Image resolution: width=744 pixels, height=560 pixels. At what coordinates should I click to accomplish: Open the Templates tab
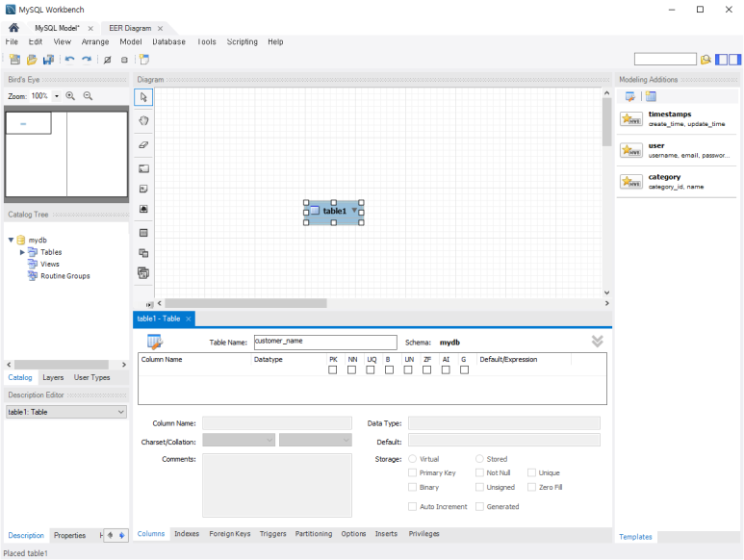point(635,537)
